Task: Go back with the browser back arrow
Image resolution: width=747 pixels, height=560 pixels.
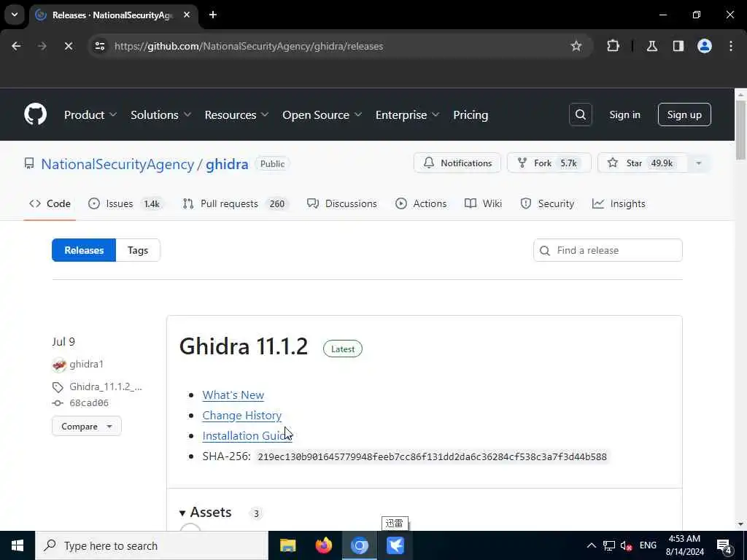Action: point(16,46)
